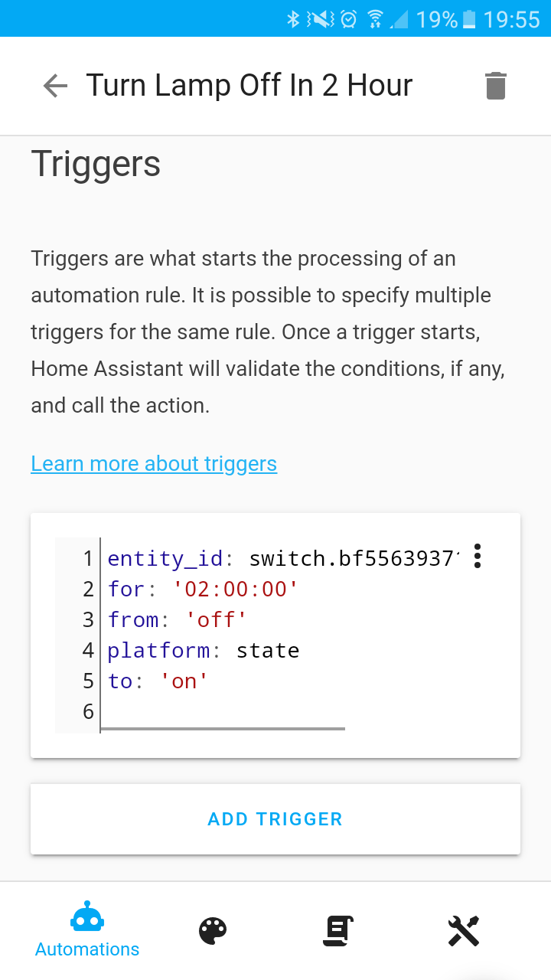This screenshot has height=980, width=551.
Task: Delete this automation using trash icon
Action: click(x=495, y=85)
